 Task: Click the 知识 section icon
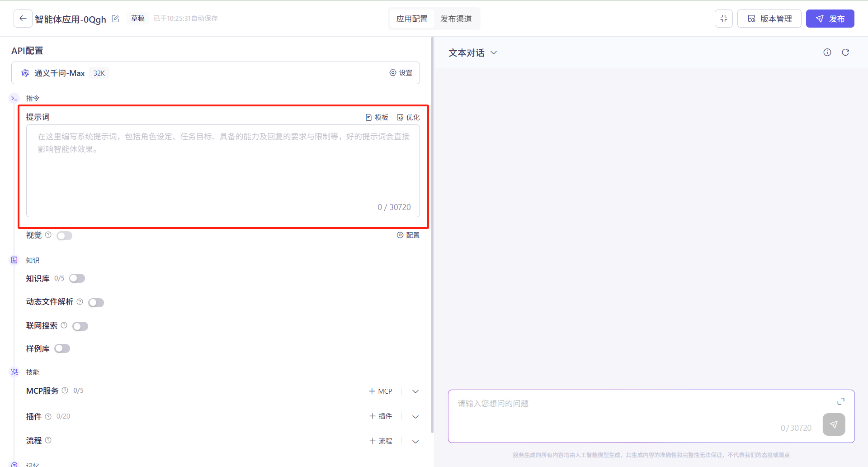[x=14, y=260]
